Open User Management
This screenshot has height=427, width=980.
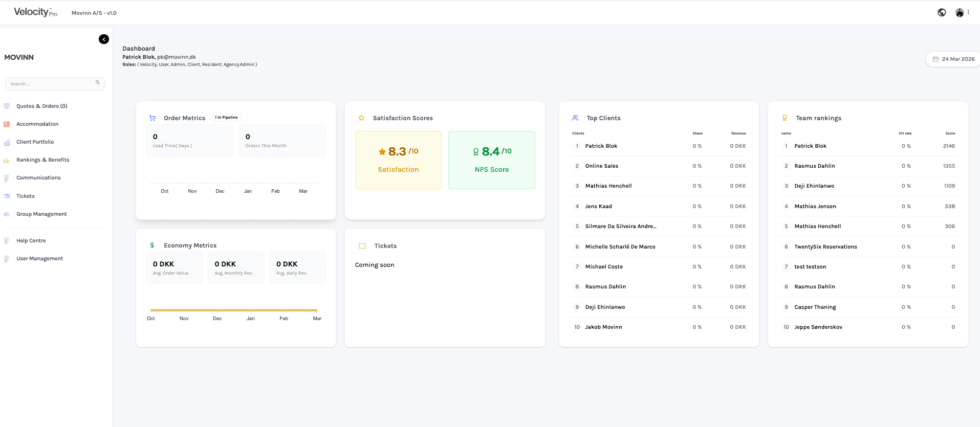[x=39, y=258]
